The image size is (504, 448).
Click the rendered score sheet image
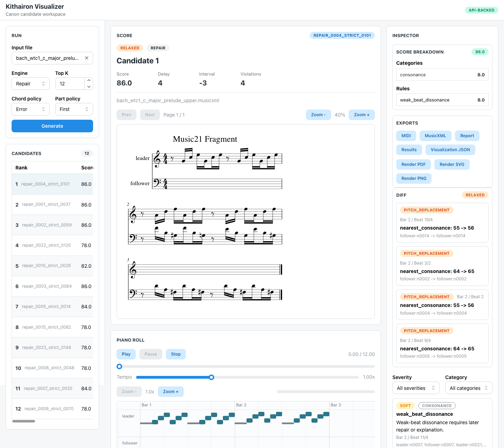point(246,222)
